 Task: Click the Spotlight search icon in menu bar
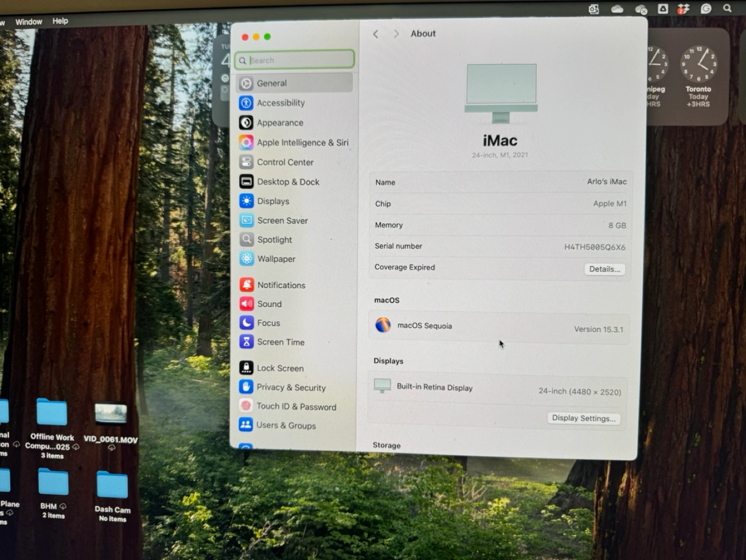(727, 8)
